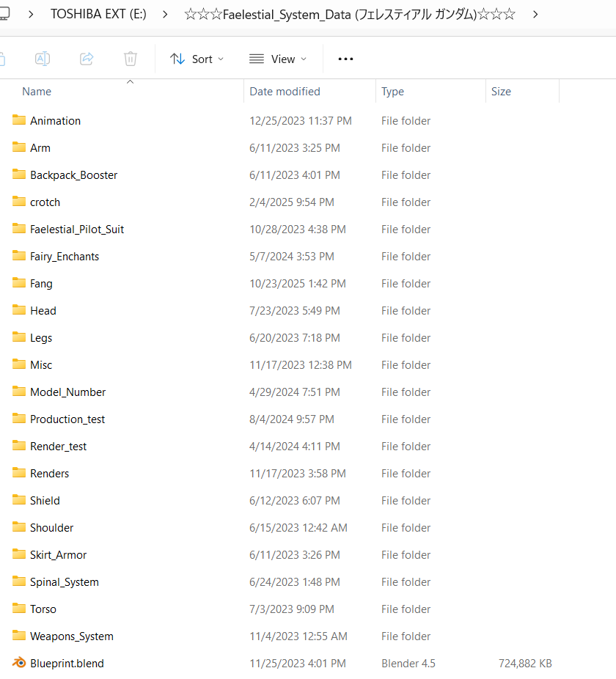
Task: Click the Spinal_System folder name
Action: (x=65, y=582)
